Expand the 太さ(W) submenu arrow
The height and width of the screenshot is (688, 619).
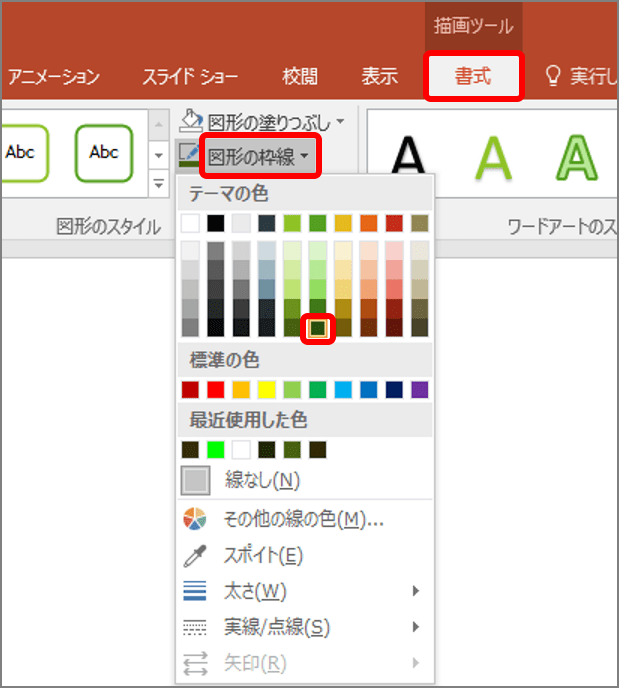(x=416, y=591)
